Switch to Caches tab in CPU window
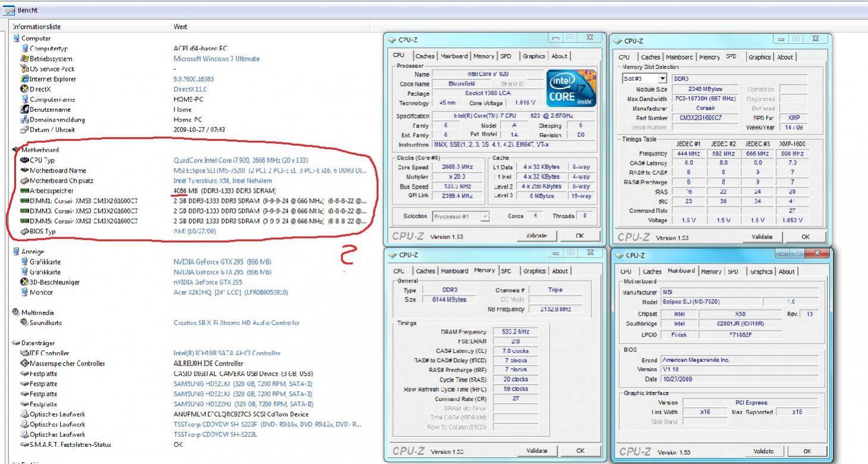The height and width of the screenshot is (464, 868). click(x=425, y=56)
